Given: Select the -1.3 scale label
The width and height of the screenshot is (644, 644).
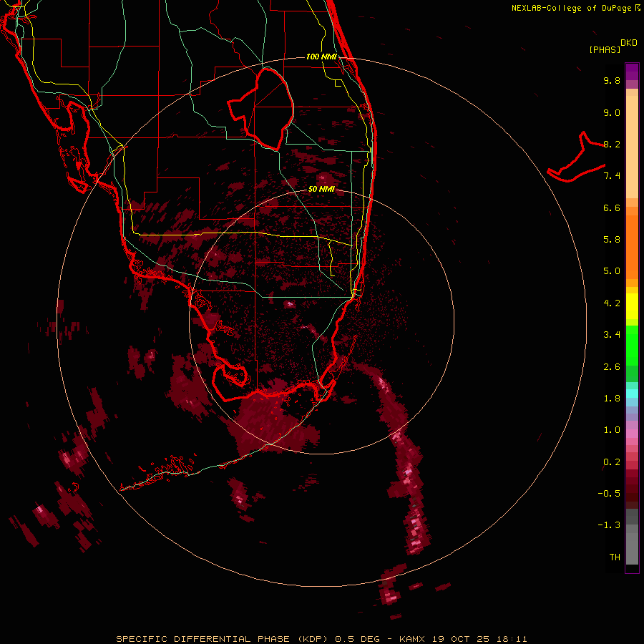Looking at the screenshot, I should pos(609,525).
